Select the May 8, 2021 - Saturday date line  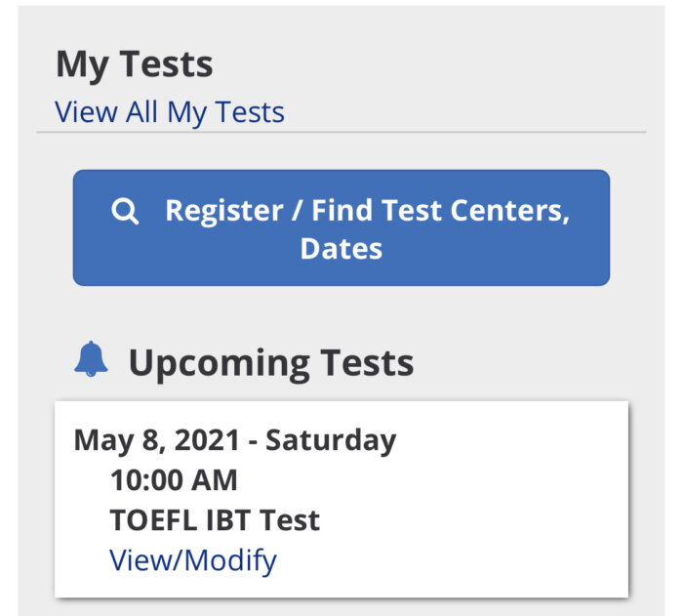(235, 441)
